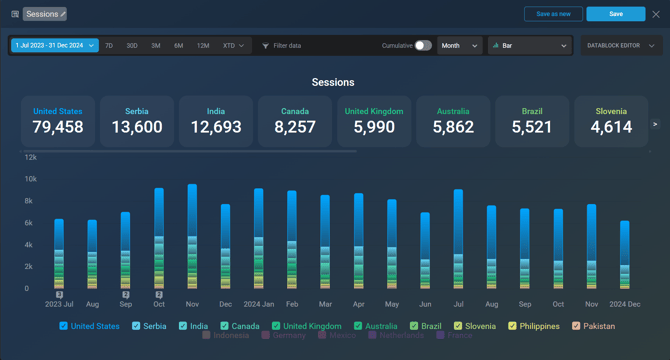670x360 pixels.
Task: Show next country cards with right arrow
Action: coord(655,124)
